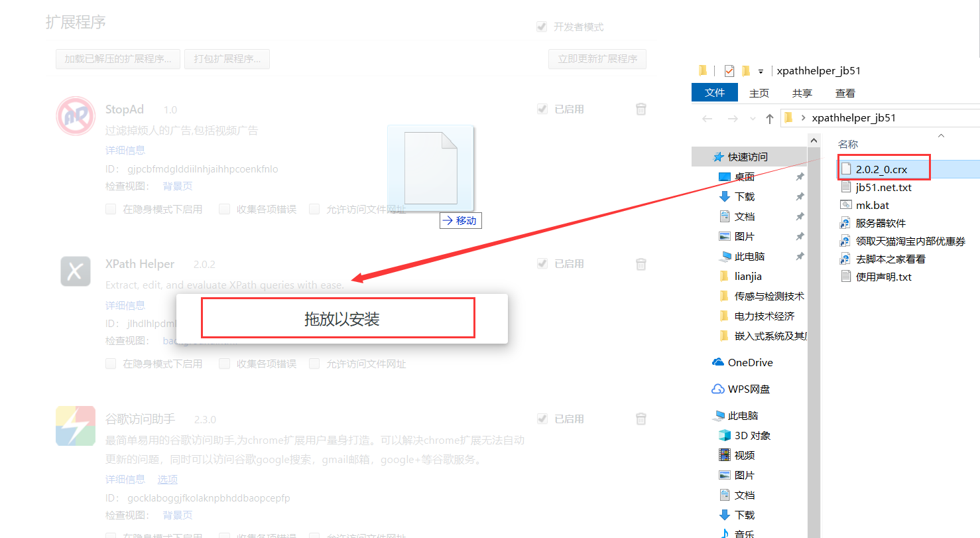Open 音乐 folder under This PC

(744, 533)
